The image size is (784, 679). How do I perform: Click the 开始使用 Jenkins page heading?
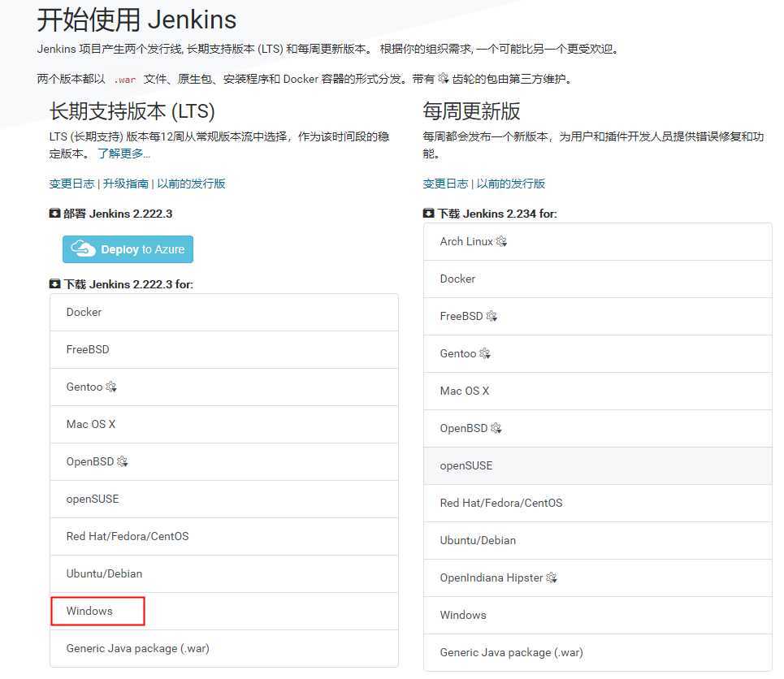coord(136,20)
